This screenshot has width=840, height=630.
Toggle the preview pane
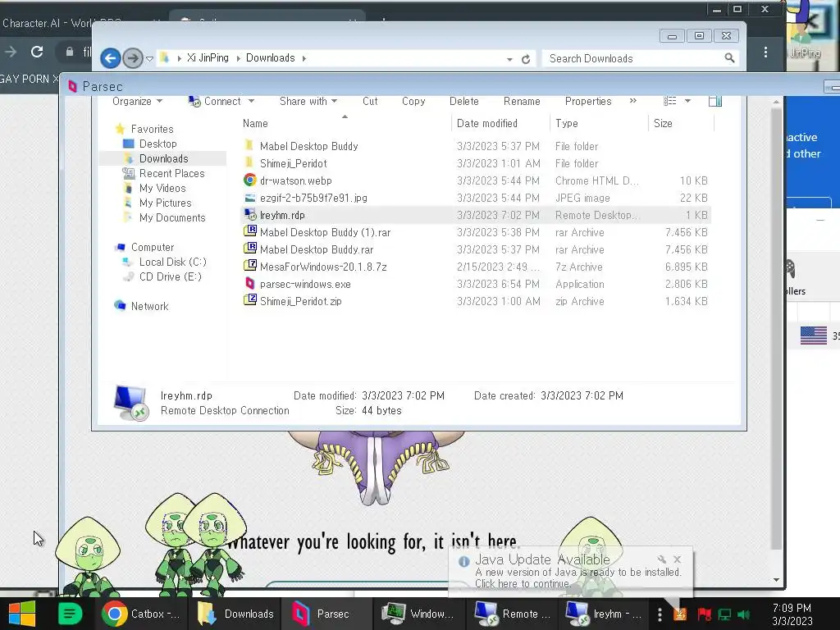point(715,101)
